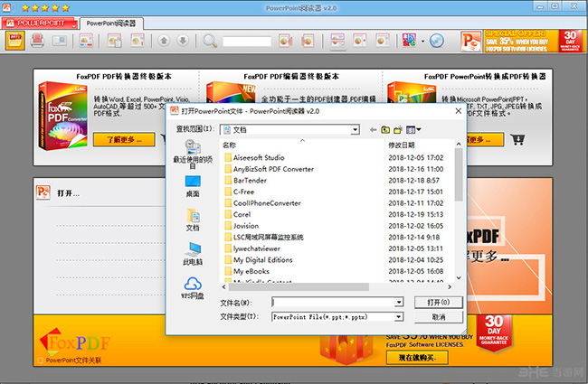Select 最近使用的项目 in the places bar
Screen dimensions: 588x384
coord(193,154)
